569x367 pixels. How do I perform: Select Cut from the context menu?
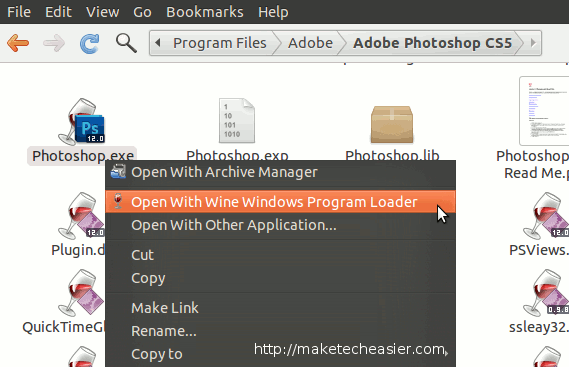tap(281, 255)
